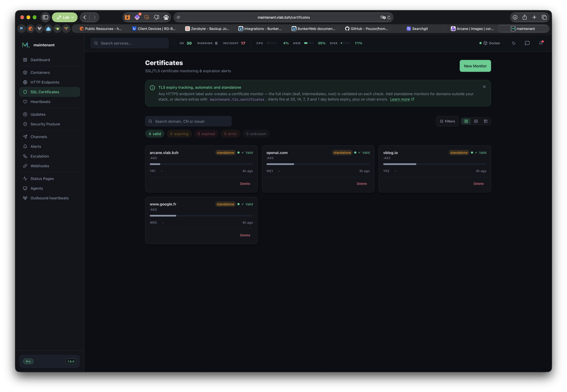Open Outbound heartbeats page
The image size is (567, 392).
(49, 198)
